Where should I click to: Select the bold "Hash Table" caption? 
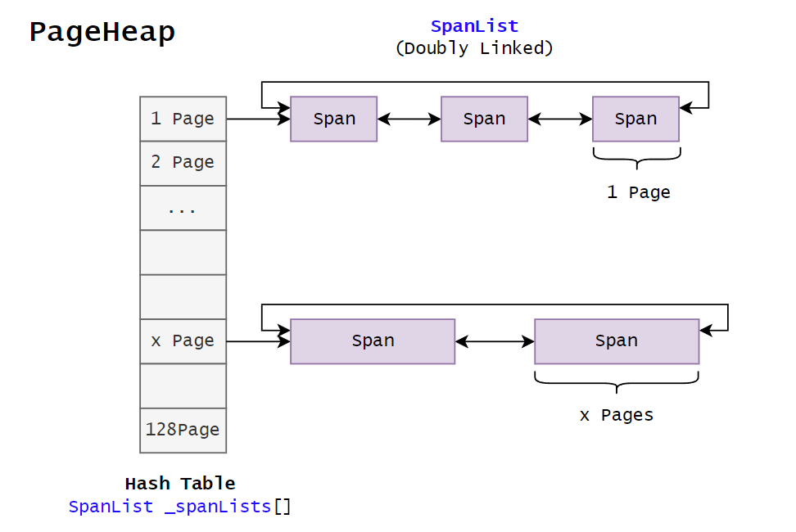point(180,484)
